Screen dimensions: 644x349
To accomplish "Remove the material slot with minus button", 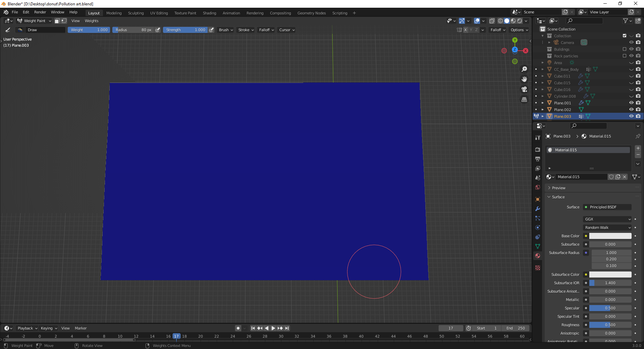I will point(638,155).
